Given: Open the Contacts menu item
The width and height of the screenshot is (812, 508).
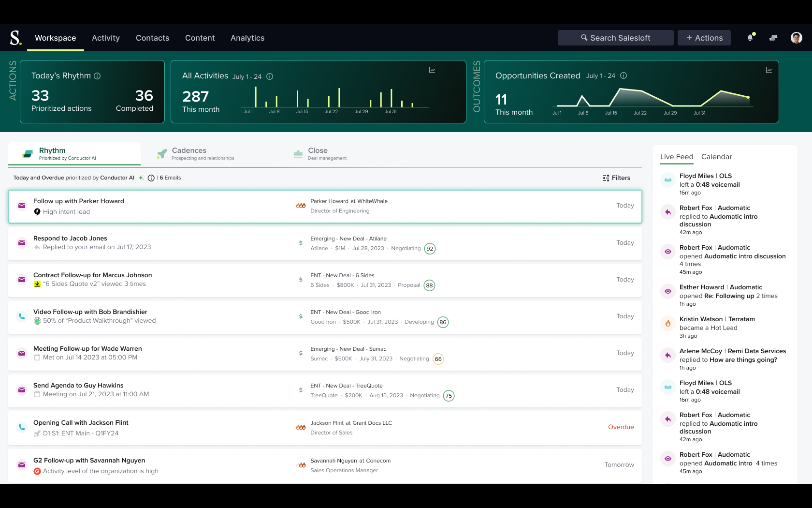Looking at the screenshot, I should [152, 38].
